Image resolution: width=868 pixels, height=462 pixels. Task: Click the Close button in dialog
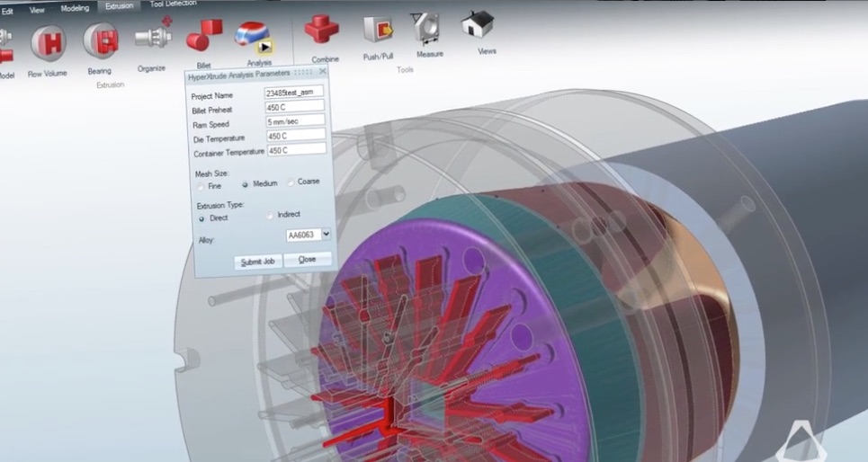(308, 259)
